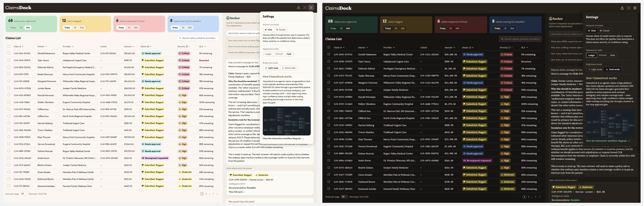
Task: Open user profile icon in light window
Action: (298, 8)
